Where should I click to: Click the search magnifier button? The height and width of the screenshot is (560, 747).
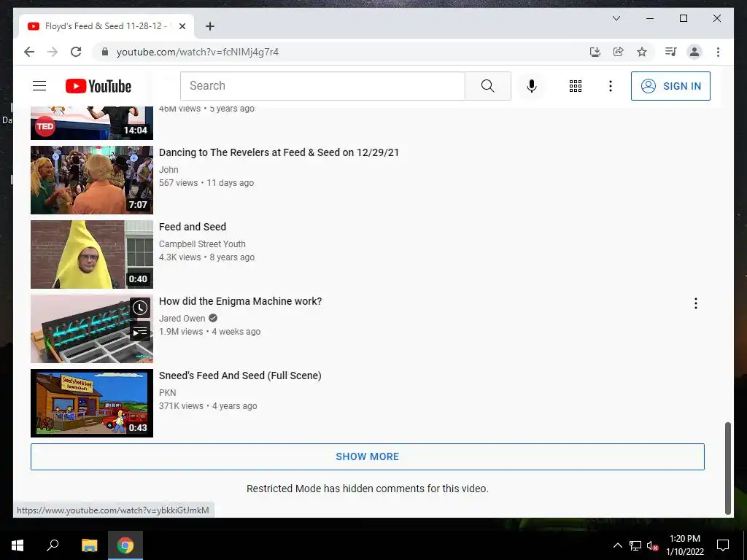[x=488, y=86]
